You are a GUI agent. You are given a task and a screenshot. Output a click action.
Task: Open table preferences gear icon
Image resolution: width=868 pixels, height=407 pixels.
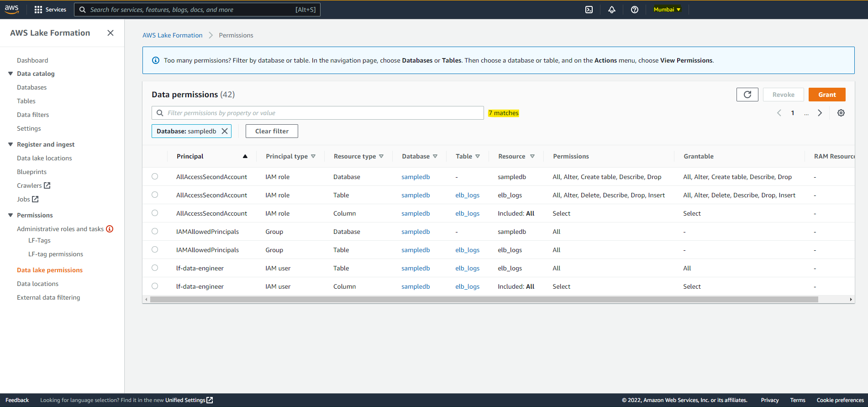(x=841, y=113)
